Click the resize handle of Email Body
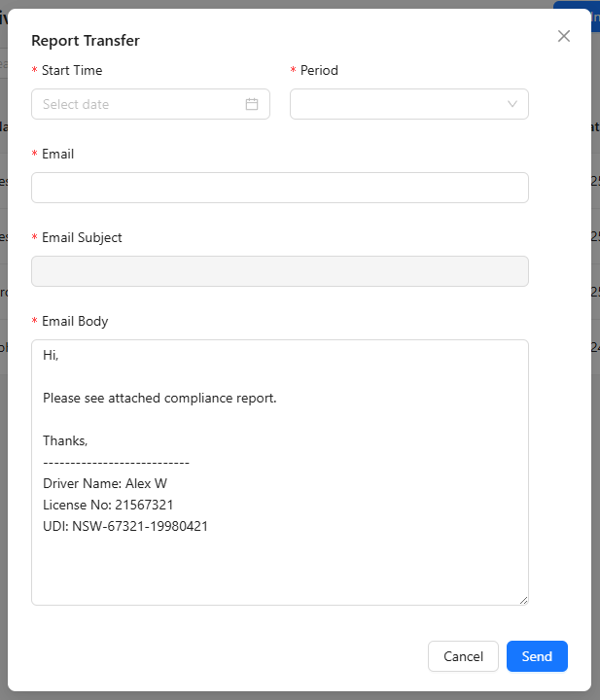The height and width of the screenshot is (700, 600). pyautogui.click(x=523, y=601)
